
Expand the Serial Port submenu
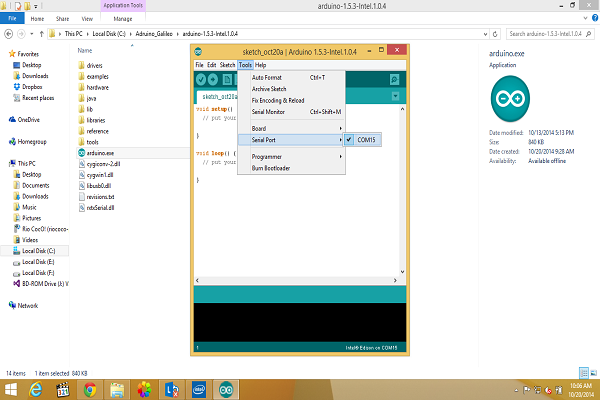292,140
